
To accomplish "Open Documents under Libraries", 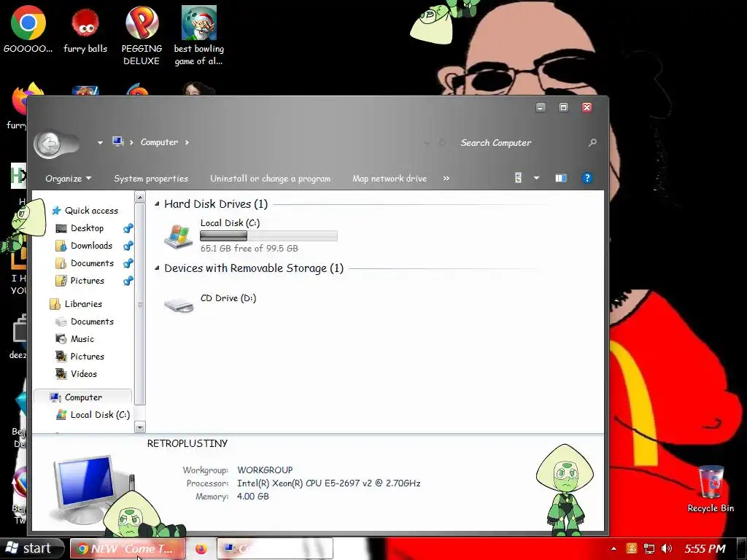I will 92,322.
